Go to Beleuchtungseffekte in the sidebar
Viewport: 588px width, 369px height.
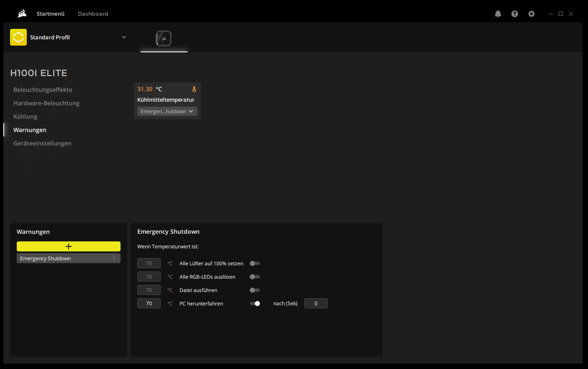[x=43, y=90]
